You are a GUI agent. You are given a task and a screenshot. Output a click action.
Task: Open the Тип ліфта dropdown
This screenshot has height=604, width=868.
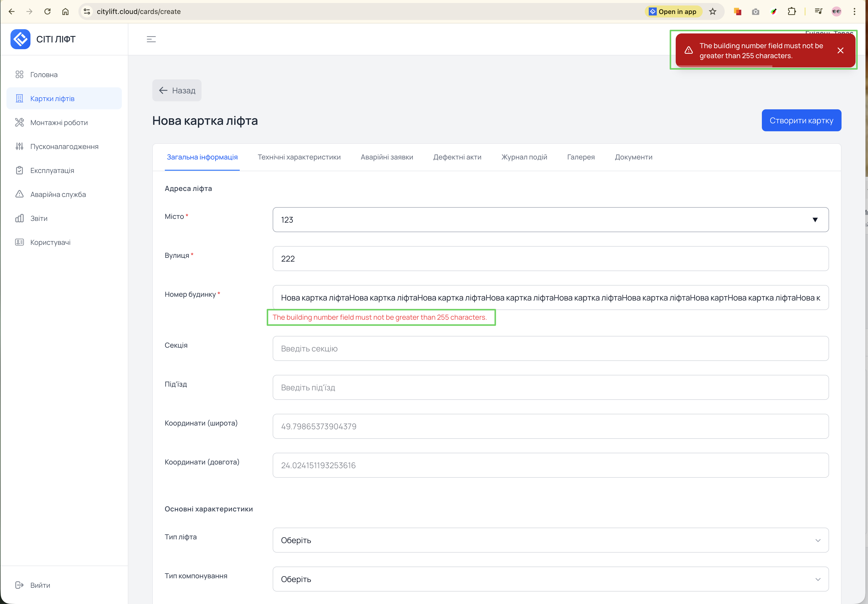coord(550,540)
